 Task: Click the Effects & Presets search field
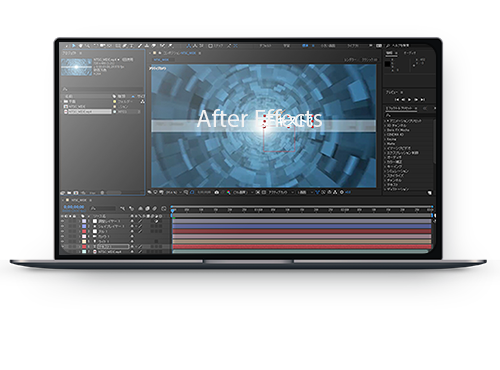(x=410, y=115)
